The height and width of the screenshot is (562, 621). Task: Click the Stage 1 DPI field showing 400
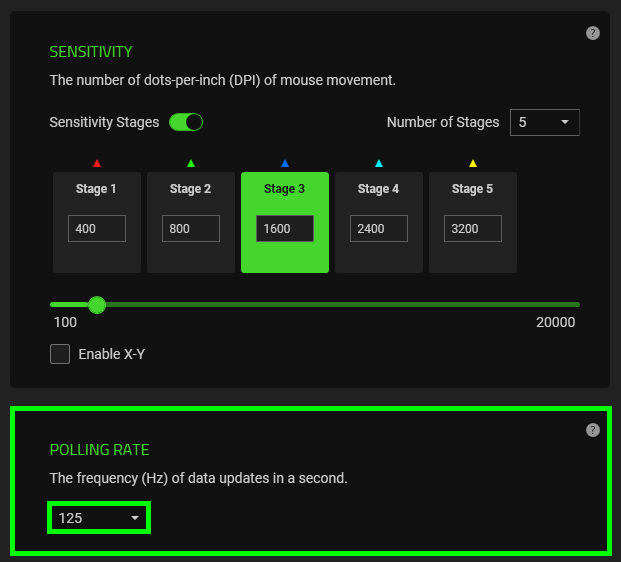pyautogui.click(x=97, y=229)
